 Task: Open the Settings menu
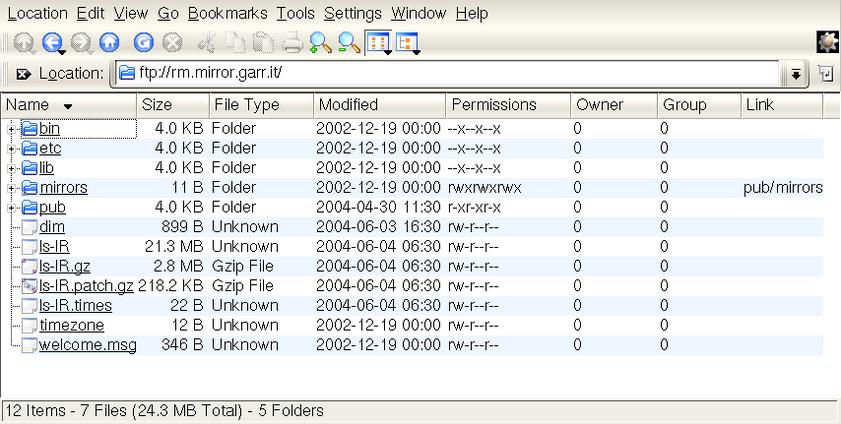[x=352, y=13]
